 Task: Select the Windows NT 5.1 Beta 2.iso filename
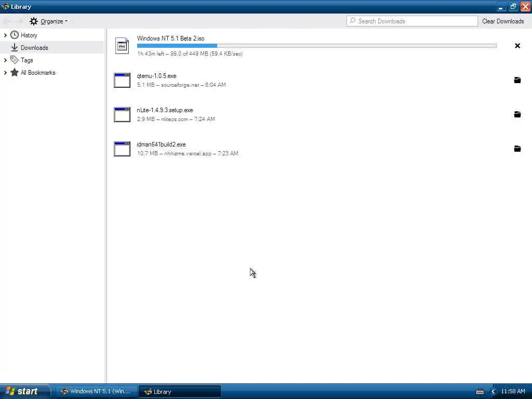tap(170, 38)
